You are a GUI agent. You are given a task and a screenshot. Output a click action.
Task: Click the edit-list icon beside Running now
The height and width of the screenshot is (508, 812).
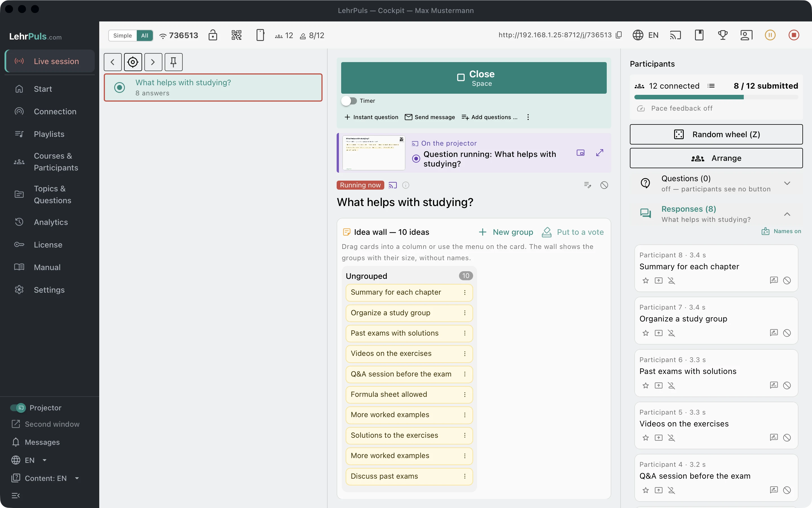(587, 185)
